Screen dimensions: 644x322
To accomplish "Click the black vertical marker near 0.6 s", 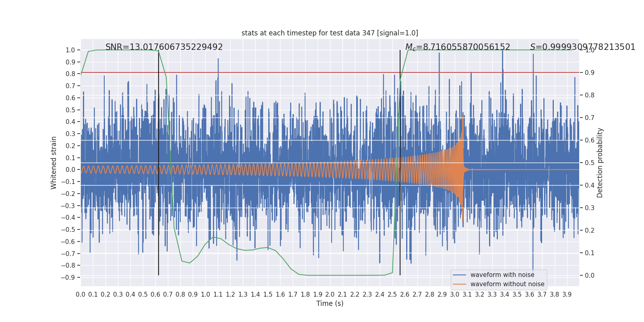I will tap(159, 163).
